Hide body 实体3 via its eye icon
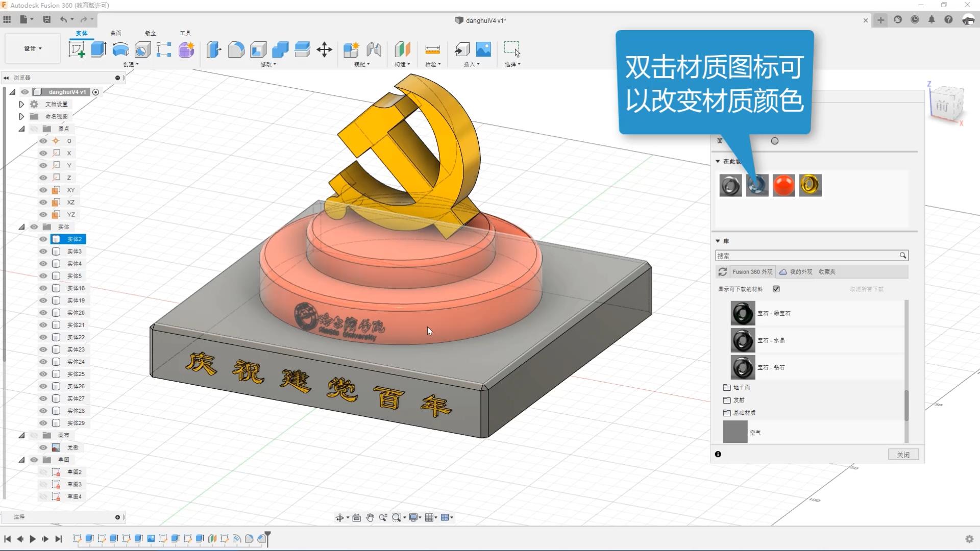This screenshot has width=980, height=551. click(43, 252)
